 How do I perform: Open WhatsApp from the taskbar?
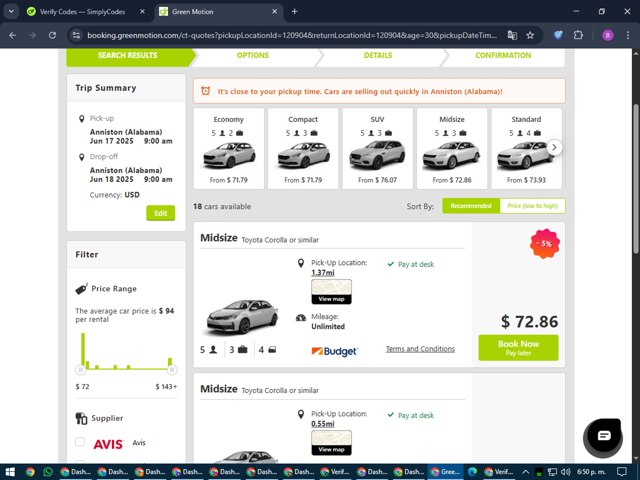[48, 472]
